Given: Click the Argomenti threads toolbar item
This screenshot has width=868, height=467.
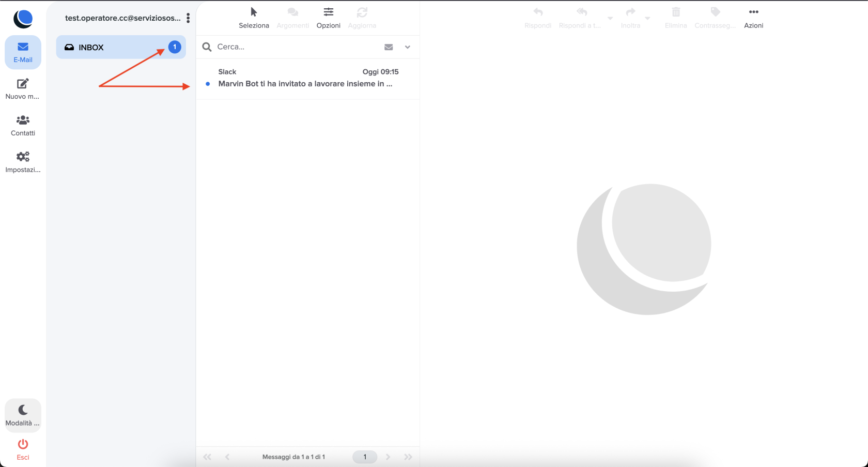Looking at the screenshot, I should coord(292,18).
